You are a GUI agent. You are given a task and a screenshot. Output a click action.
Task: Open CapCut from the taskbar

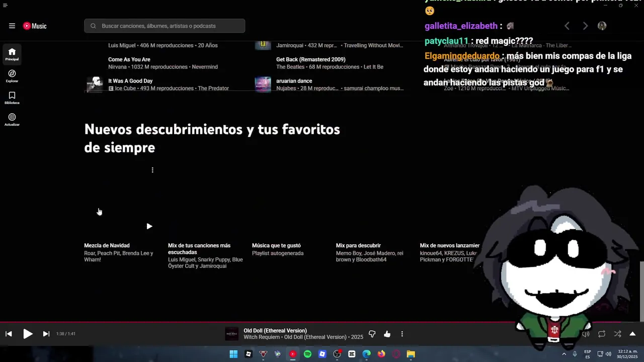click(352, 354)
